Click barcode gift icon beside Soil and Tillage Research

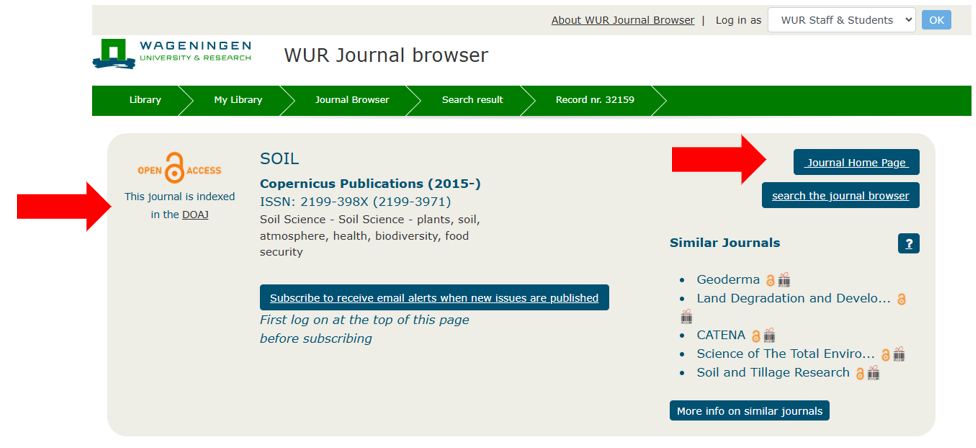873,373
